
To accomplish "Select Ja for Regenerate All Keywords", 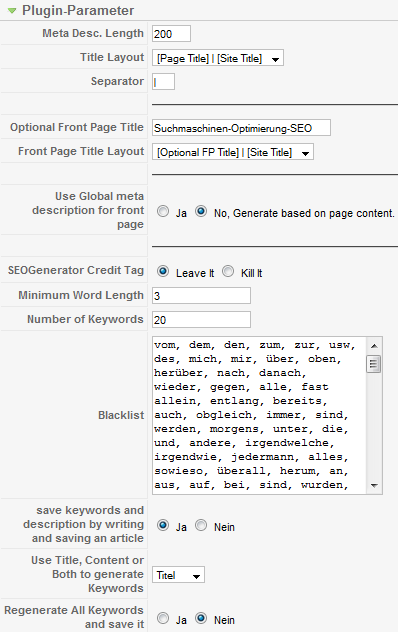I will (163, 618).
